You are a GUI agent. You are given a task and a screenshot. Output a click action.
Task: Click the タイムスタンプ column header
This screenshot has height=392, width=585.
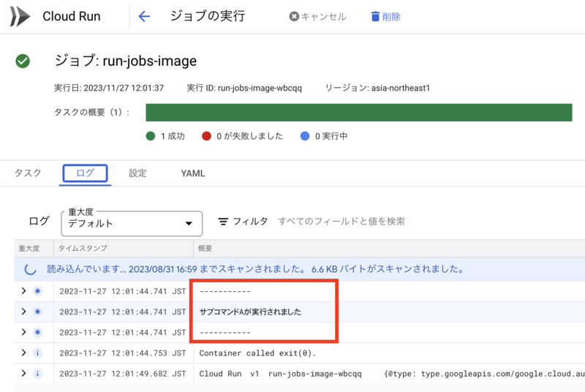point(83,249)
